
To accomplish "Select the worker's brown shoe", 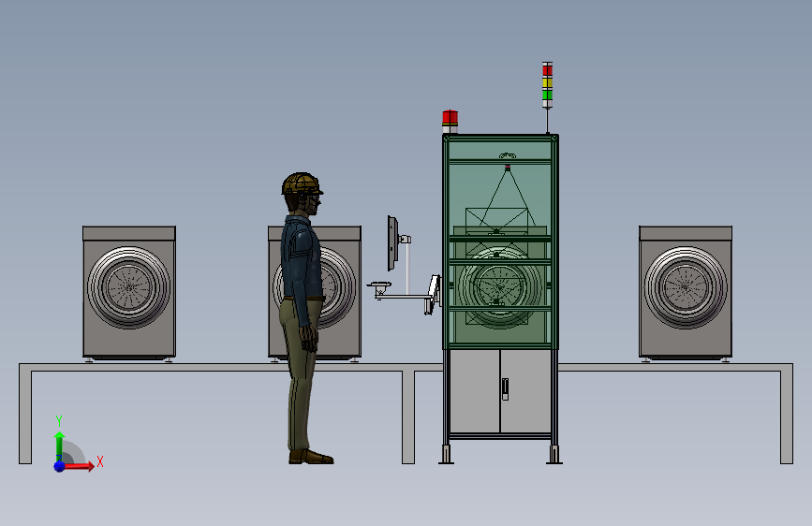I will click(x=311, y=457).
